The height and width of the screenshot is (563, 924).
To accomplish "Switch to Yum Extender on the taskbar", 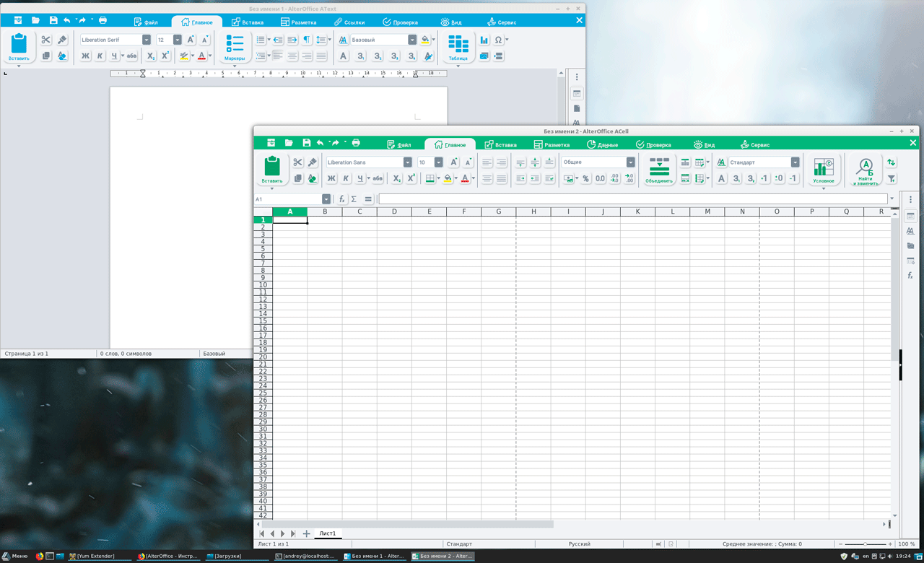I will click(100, 557).
